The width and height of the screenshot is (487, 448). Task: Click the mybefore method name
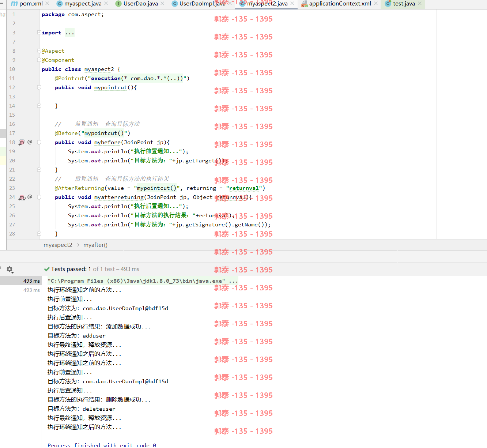click(107, 142)
